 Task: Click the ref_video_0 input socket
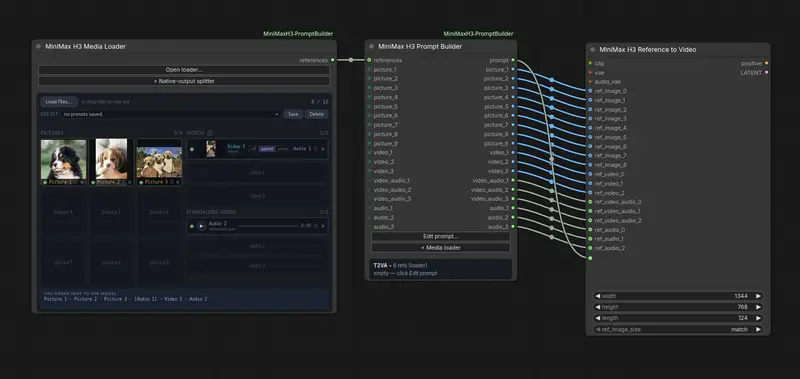point(590,174)
